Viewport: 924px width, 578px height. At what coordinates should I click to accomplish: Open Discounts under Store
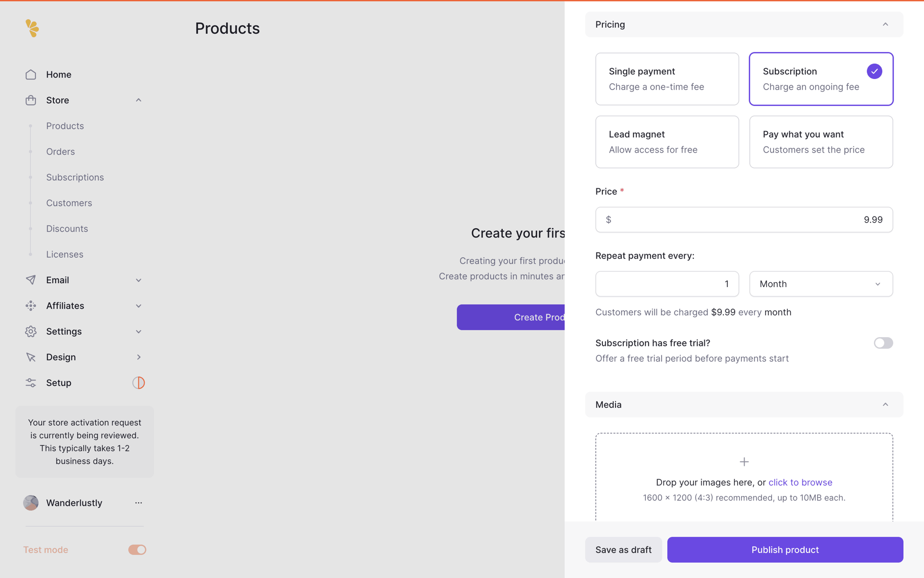tap(67, 229)
